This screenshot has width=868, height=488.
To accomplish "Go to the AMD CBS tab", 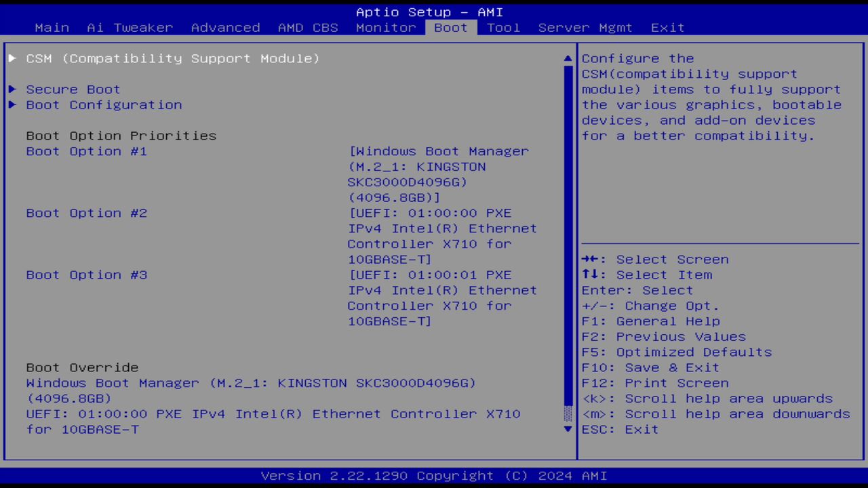I will (x=308, y=28).
